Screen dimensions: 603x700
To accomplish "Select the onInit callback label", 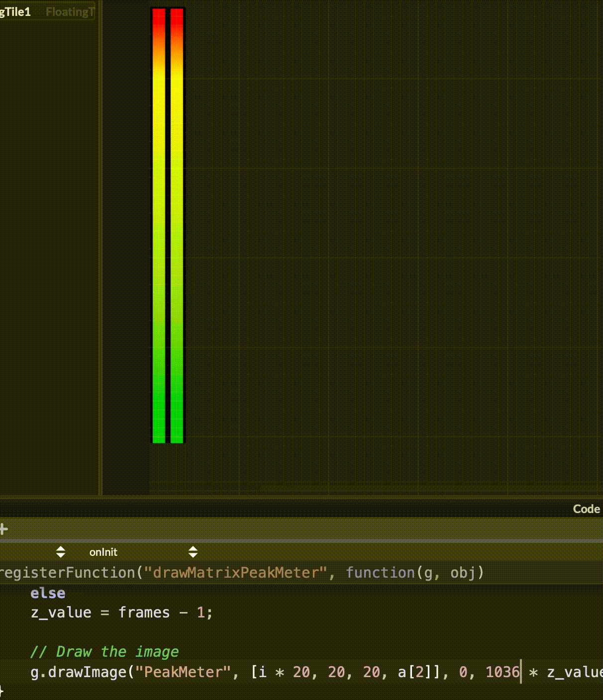I will point(103,552).
